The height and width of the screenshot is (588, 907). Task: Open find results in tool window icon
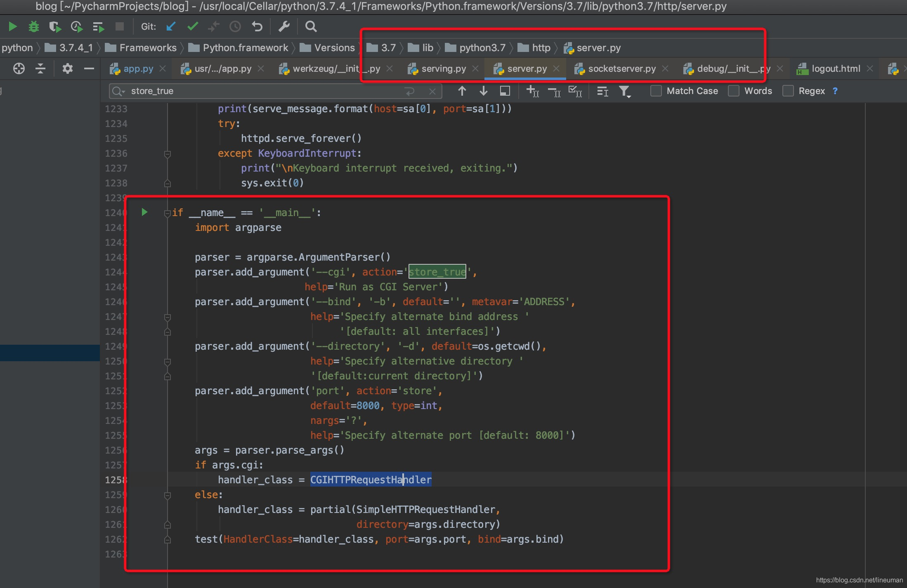tap(603, 91)
